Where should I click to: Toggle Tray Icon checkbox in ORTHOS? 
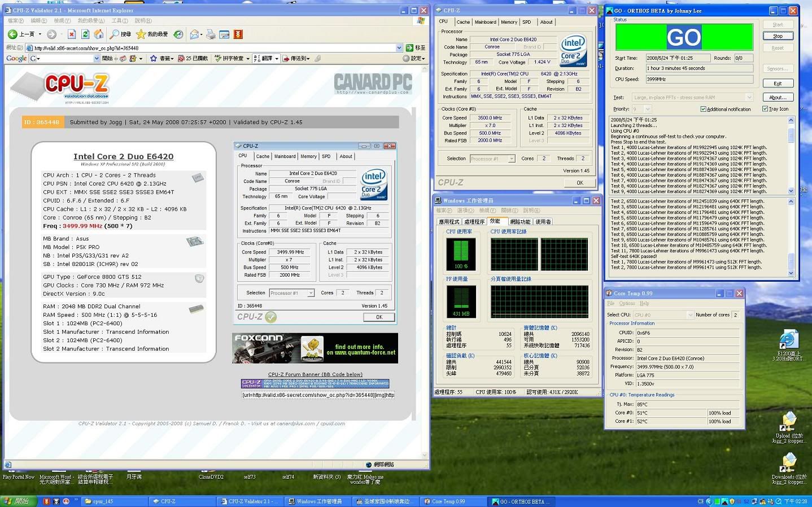765,109
